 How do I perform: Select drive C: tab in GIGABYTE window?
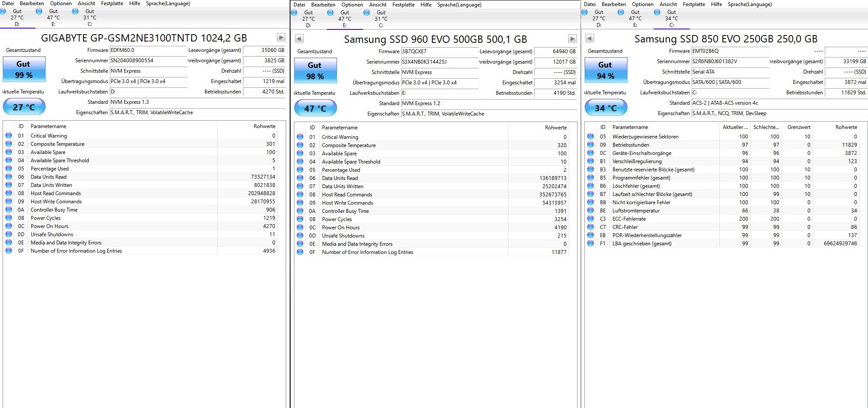(89, 18)
